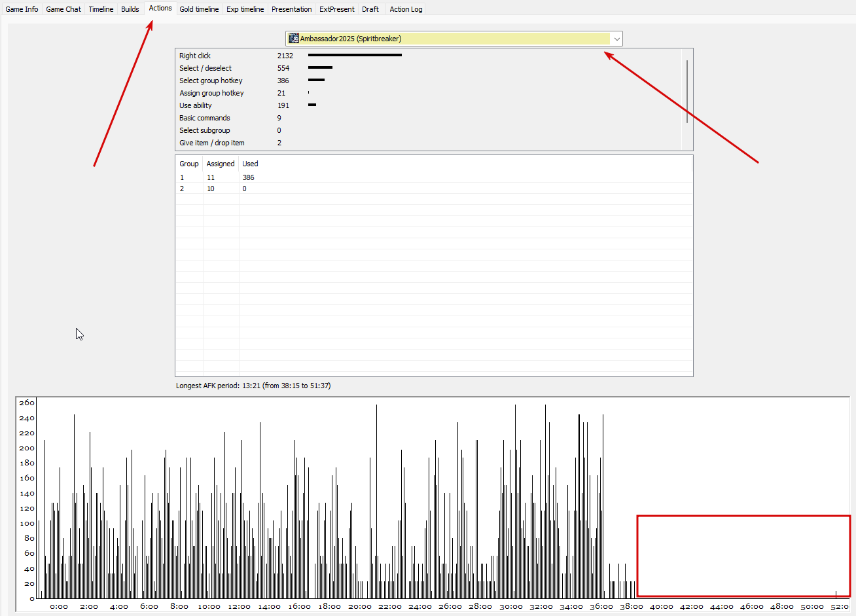Select the 'Select / deselect' action row

point(429,68)
